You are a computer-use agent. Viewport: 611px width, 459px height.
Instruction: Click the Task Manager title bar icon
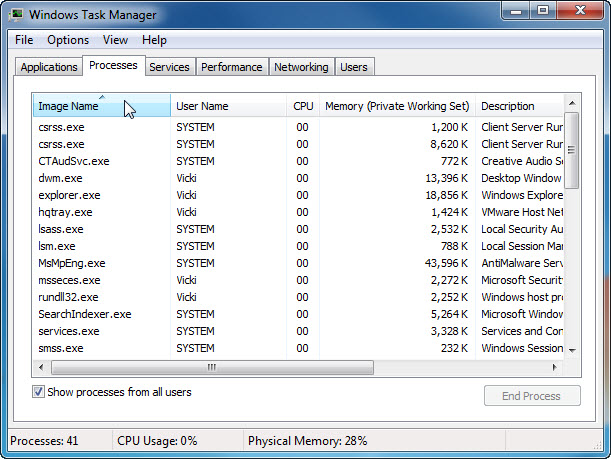tap(16, 15)
